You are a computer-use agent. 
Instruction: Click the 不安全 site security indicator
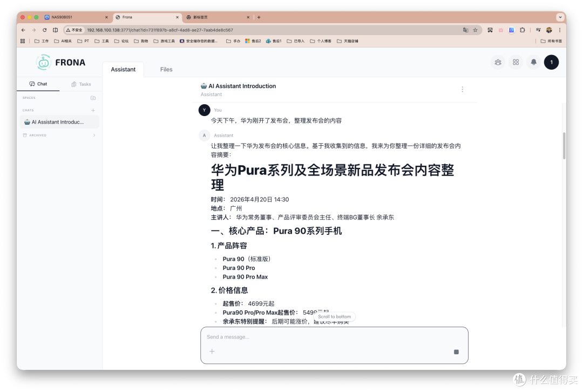point(74,30)
